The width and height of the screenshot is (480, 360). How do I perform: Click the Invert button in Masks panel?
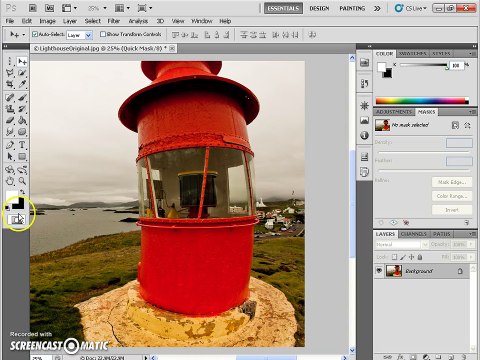(452, 210)
